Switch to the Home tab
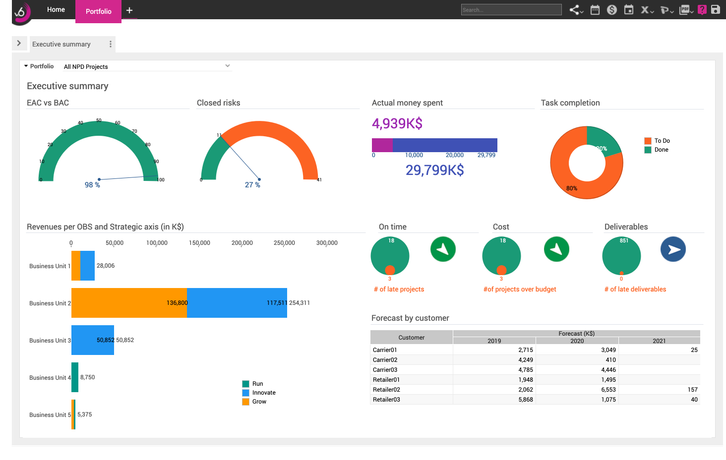 click(57, 10)
